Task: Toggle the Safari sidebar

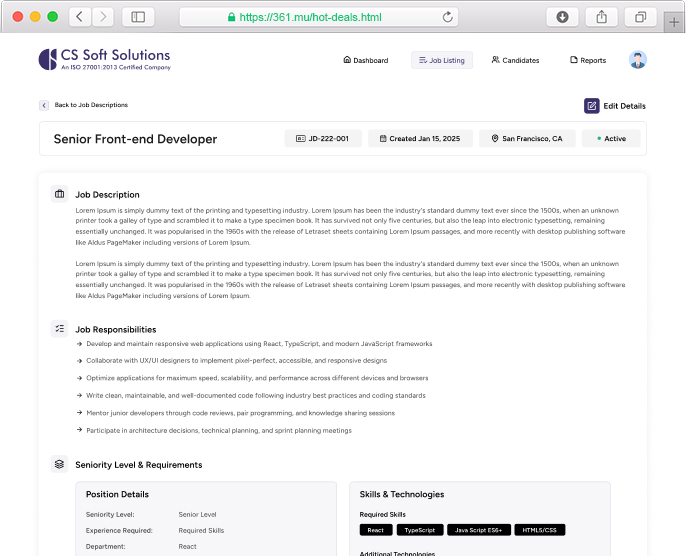Action: (x=138, y=17)
